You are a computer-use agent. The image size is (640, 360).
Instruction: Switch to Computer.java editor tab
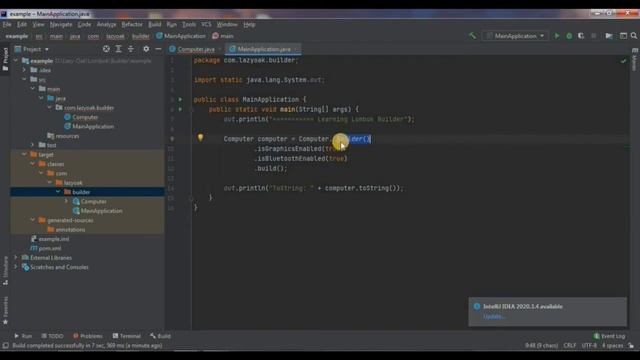coord(196,49)
